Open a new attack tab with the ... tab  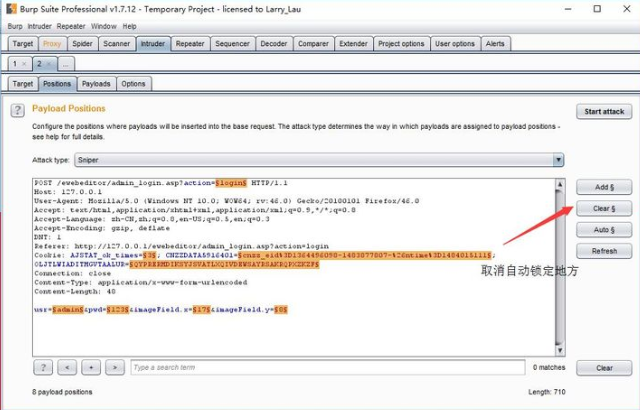(x=66, y=64)
